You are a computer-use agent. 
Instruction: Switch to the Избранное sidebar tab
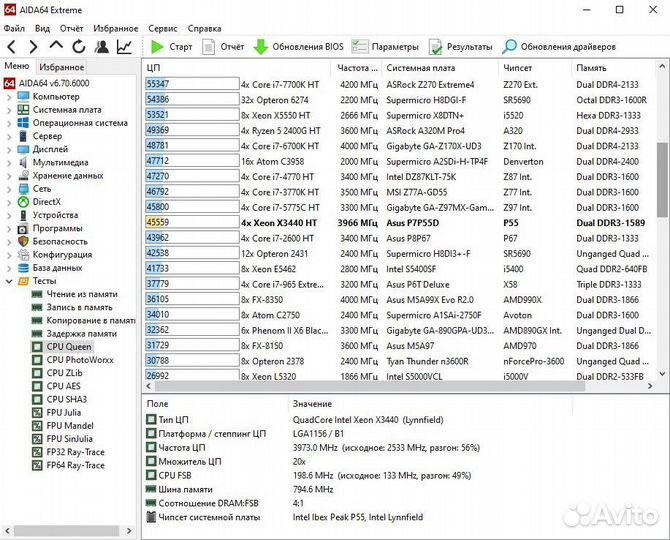[62, 67]
